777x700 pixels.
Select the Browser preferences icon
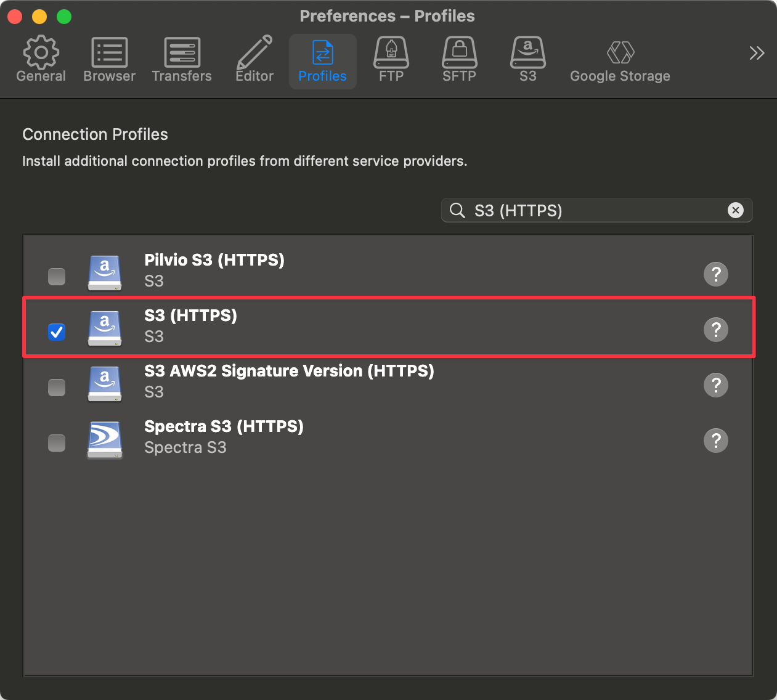pos(109,59)
